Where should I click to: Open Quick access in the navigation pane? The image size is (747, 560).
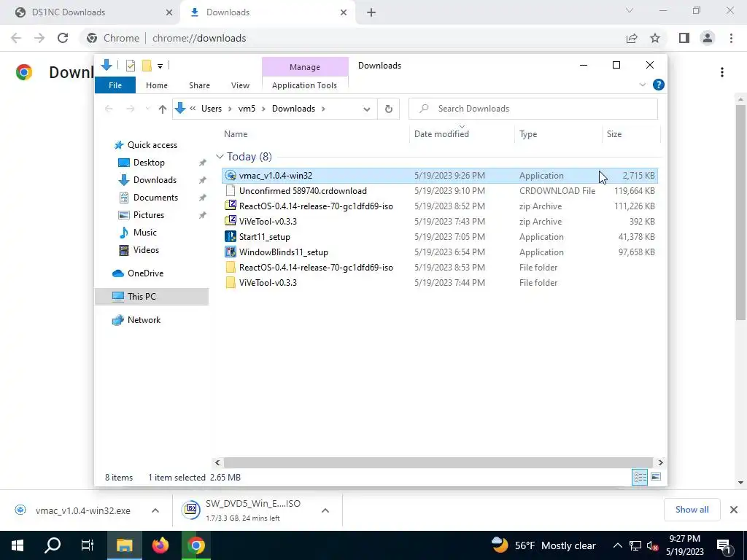pyautogui.click(x=152, y=145)
